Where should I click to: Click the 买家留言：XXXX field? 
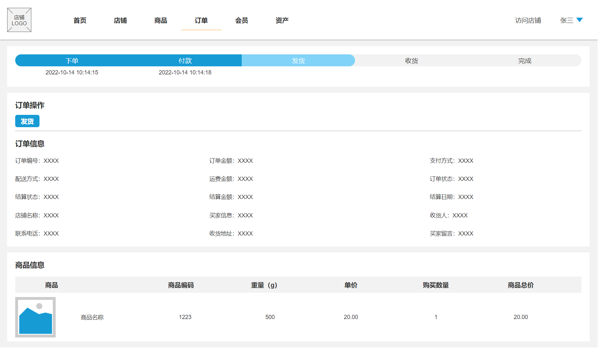tap(451, 234)
